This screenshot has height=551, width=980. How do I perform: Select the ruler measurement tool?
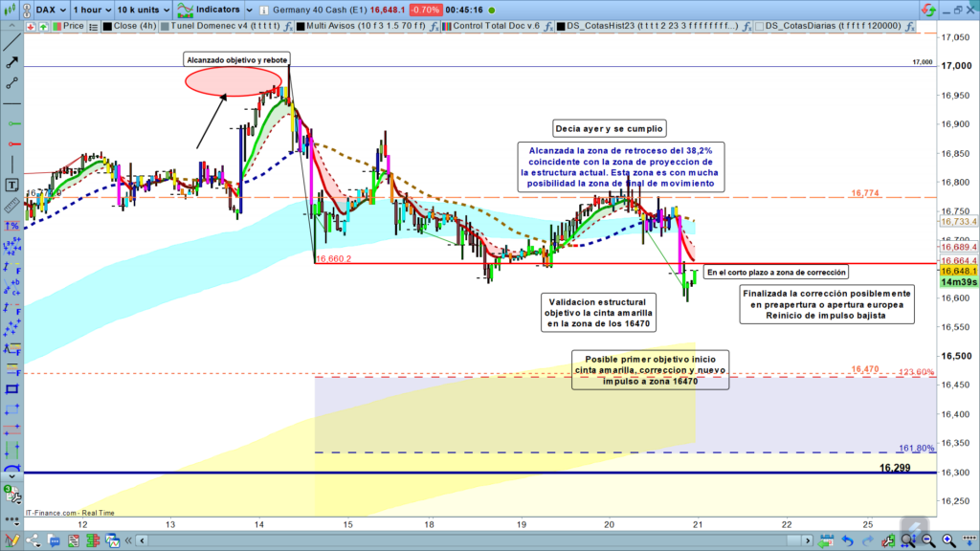pyautogui.click(x=12, y=205)
